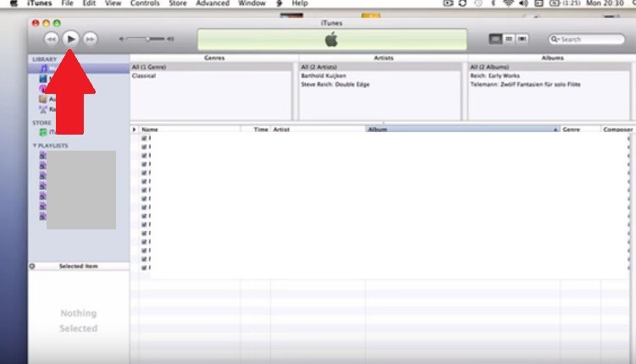The image size is (636, 364).
Task: Open the Store menu
Action: pos(178,3)
